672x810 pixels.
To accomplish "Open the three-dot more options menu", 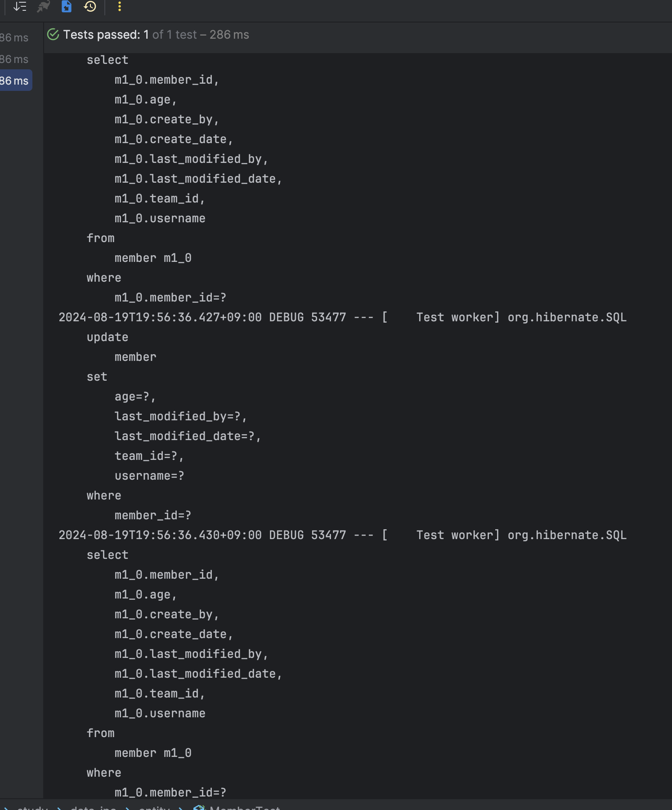I will (x=119, y=6).
